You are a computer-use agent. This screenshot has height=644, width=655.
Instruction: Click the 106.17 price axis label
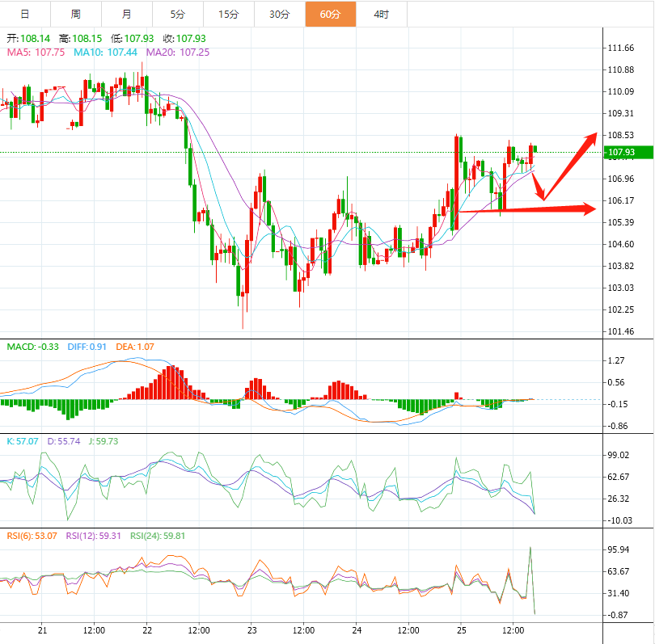(621, 200)
